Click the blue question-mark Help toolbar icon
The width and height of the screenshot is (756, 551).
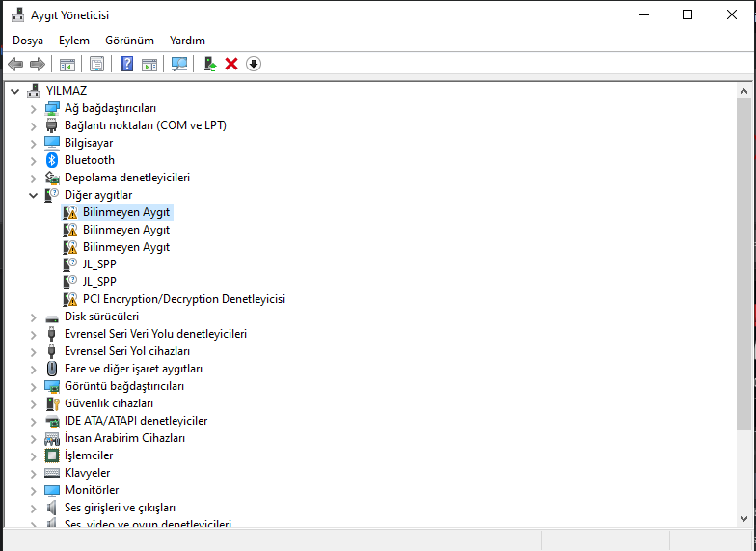(x=127, y=64)
